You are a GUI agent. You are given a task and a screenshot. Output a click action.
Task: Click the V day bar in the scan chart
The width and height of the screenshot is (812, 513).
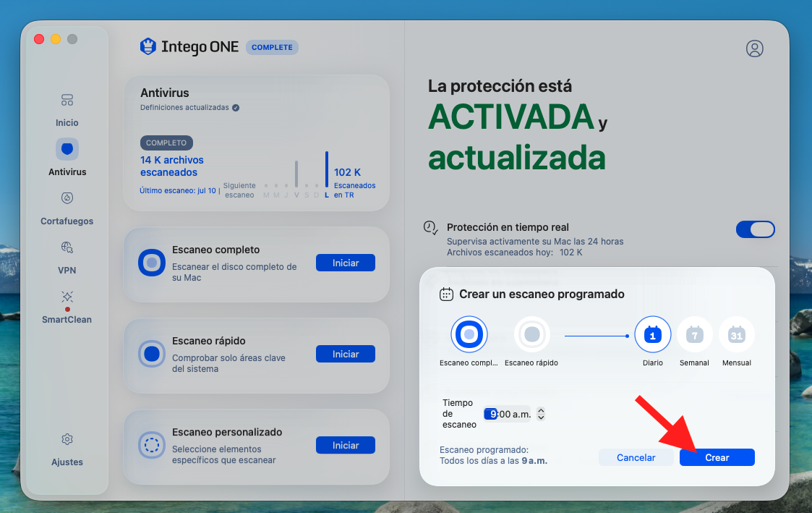[x=296, y=174]
